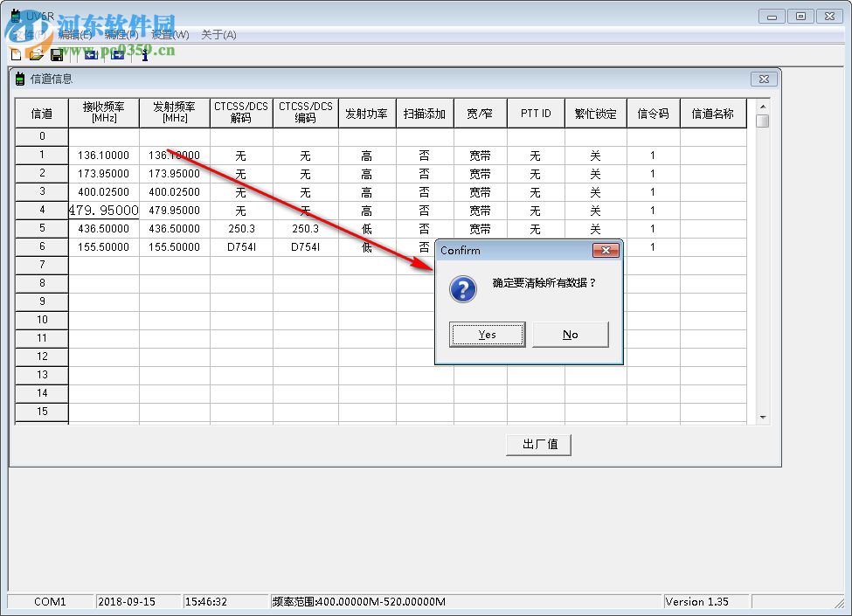
Task: Click the read-from-radio left arrow icon
Action: (91, 54)
